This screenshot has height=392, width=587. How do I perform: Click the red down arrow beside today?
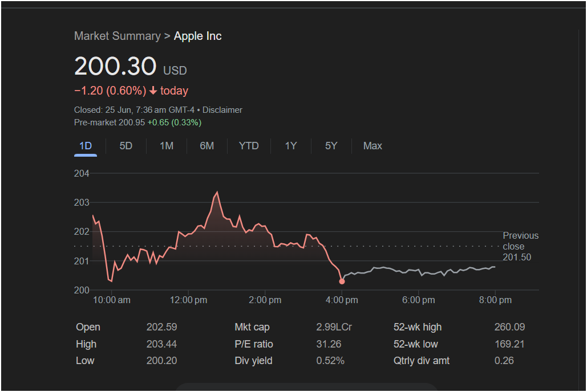tap(153, 91)
